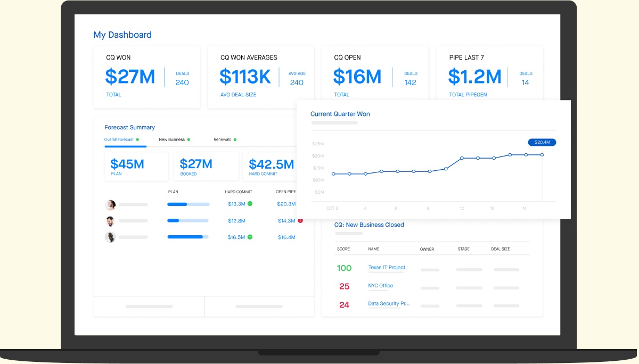The image size is (639, 364).
Task: Click the $27M total in CQ Won card
Action: (130, 77)
